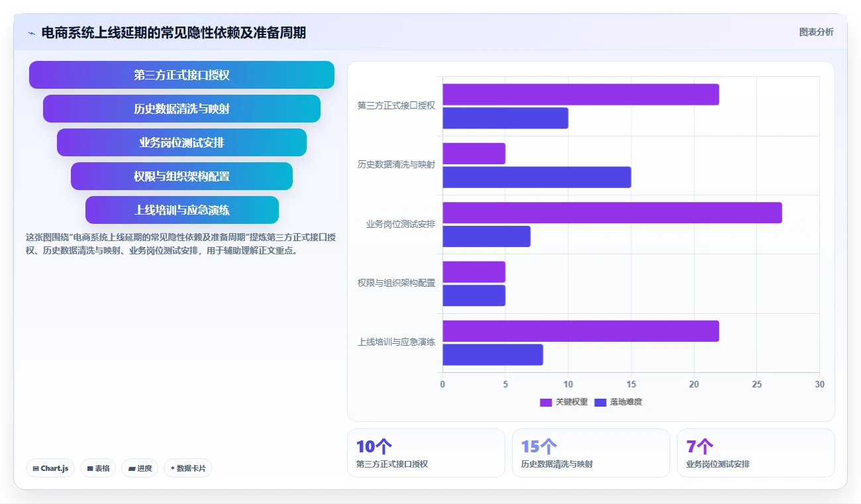
Task: Click 落地难度 bar for 上线培训与应急演练
Action: [493, 355]
